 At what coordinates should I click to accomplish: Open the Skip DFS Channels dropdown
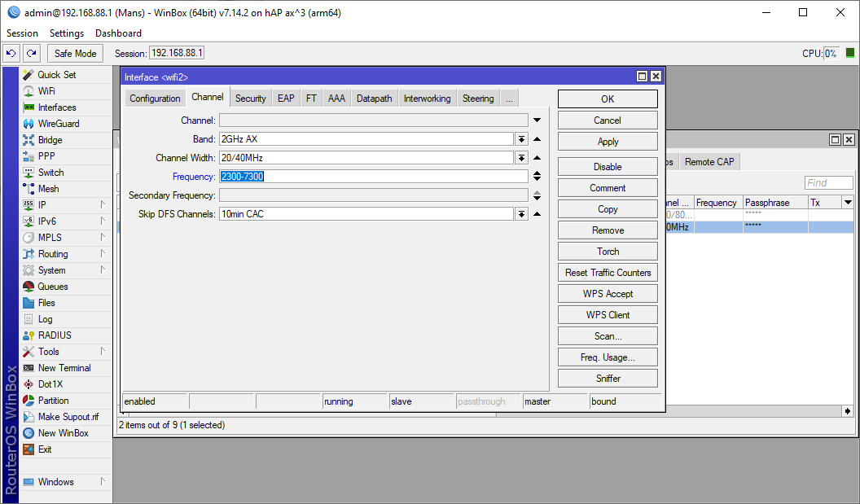click(521, 214)
